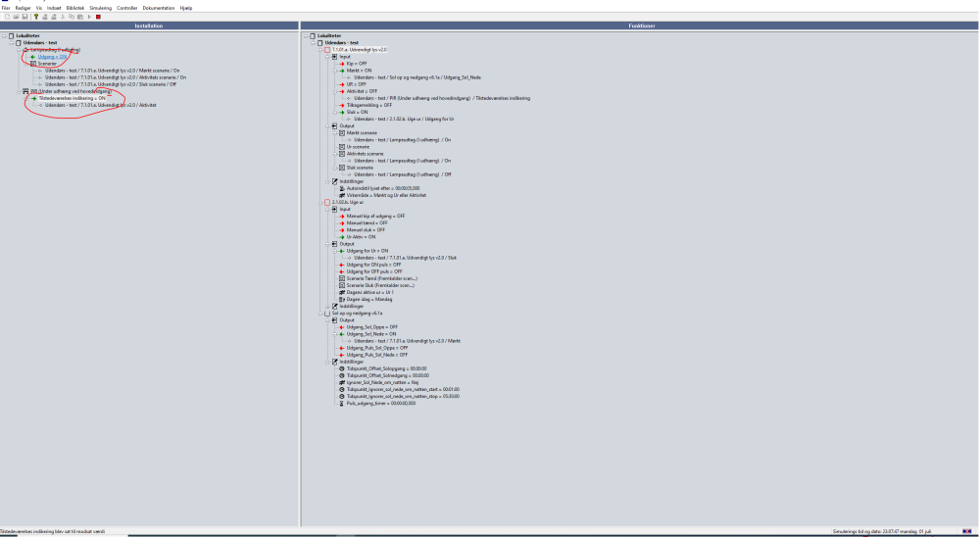
Task: Select Autoindstil lyset efter setting
Action: coord(381,187)
